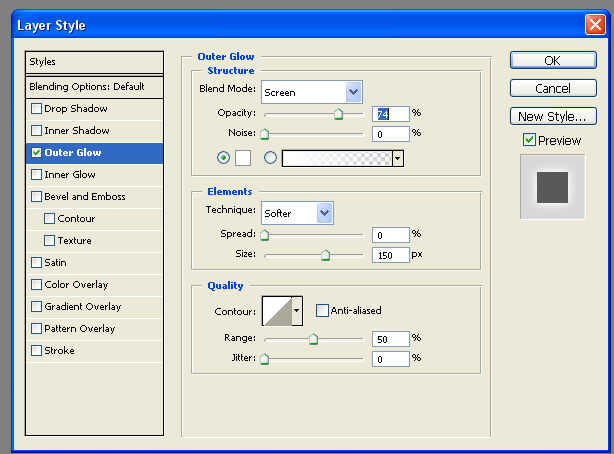Viewport: 614px width, 454px height.
Task: Toggle the Preview checkbox
Action: (x=529, y=139)
